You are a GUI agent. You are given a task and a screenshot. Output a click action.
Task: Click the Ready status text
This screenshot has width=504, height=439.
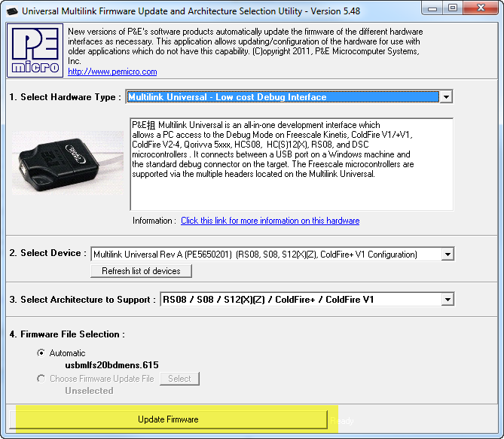(342, 421)
